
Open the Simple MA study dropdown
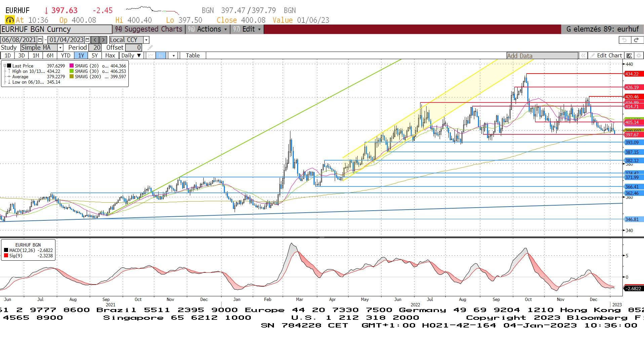click(x=60, y=48)
